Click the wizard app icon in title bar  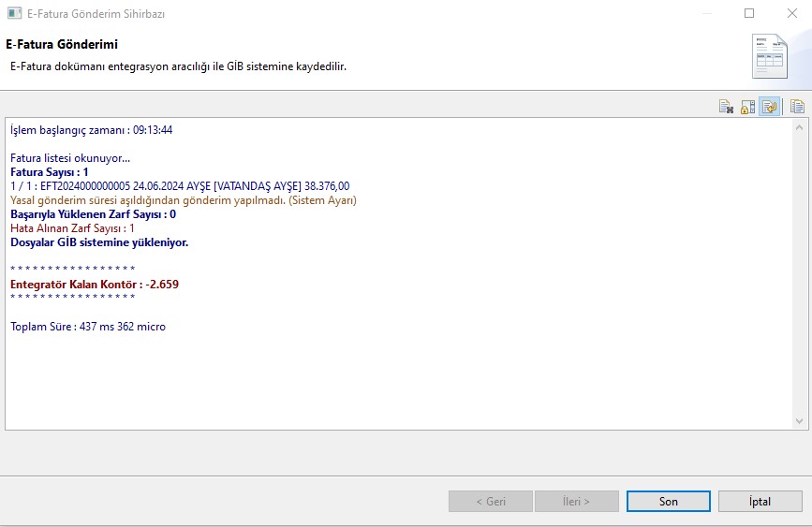coord(14,14)
